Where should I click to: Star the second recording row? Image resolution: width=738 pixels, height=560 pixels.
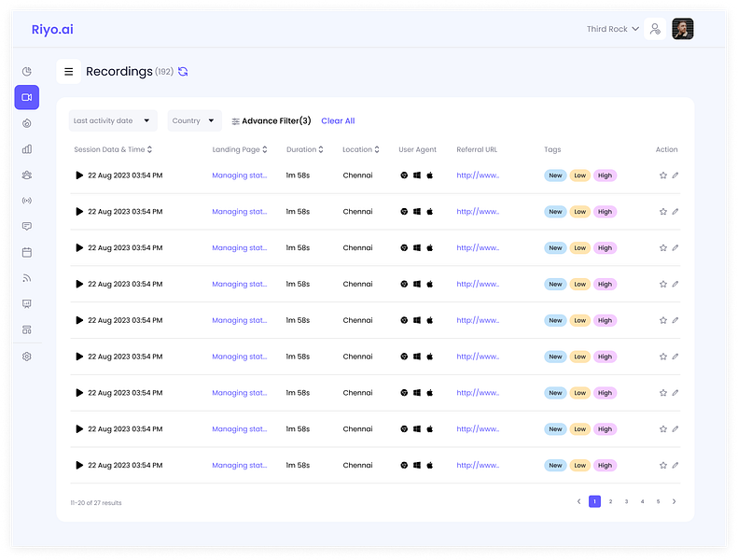tap(663, 212)
